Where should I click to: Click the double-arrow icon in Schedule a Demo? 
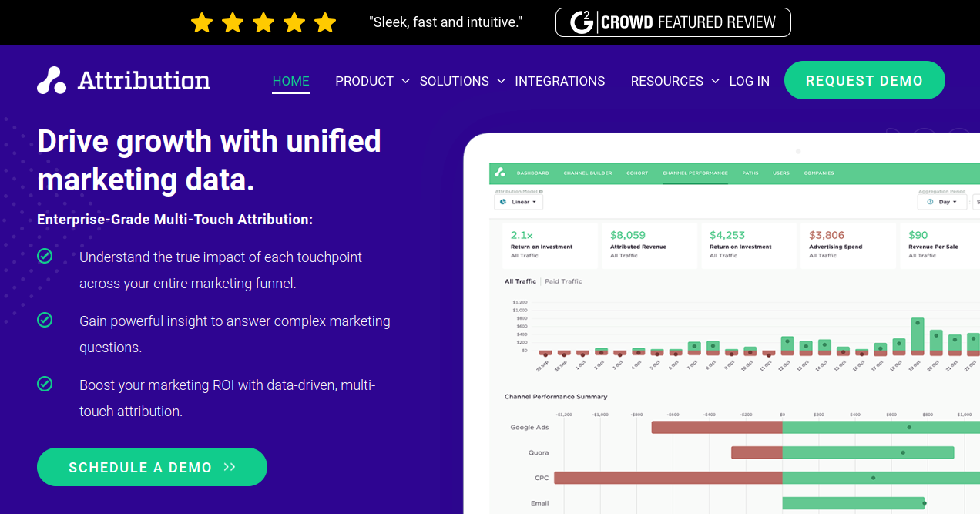230,467
